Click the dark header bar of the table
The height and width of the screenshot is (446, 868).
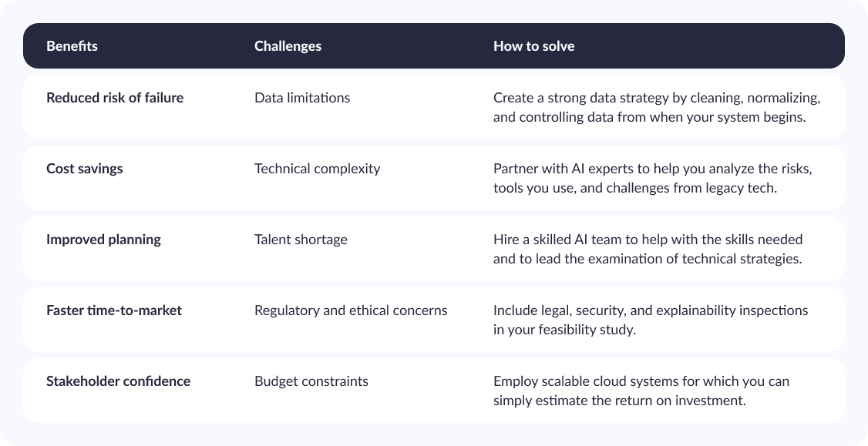tap(434, 46)
